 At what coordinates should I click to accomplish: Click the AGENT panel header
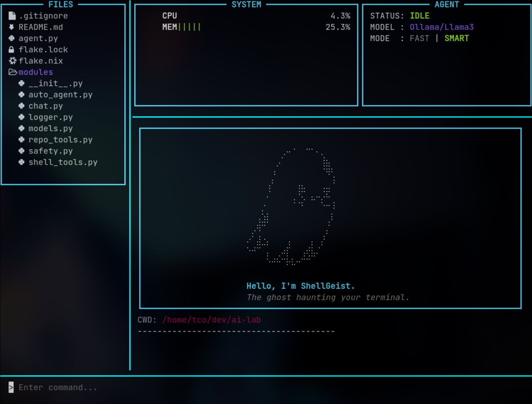coord(447,5)
